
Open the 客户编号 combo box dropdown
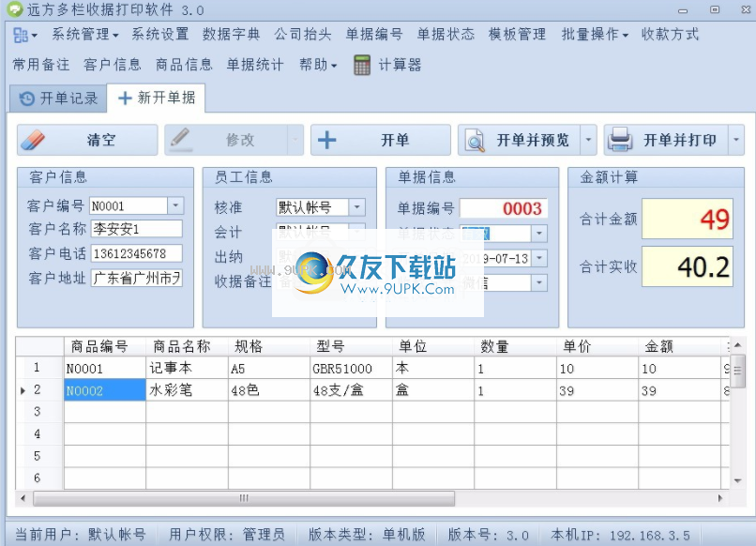175,206
